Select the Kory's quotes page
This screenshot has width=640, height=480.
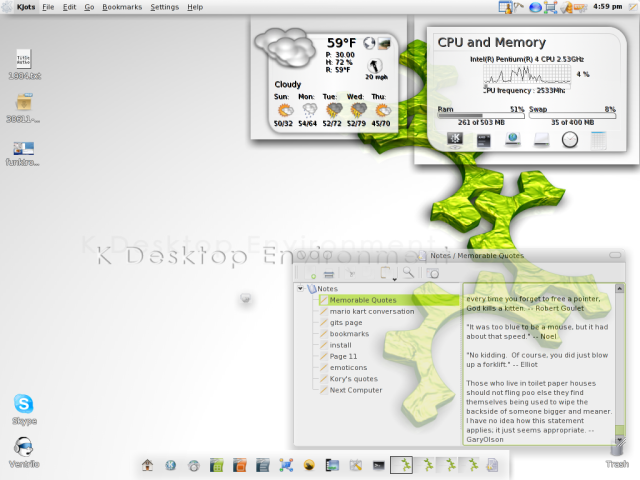pyautogui.click(x=353, y=379)
